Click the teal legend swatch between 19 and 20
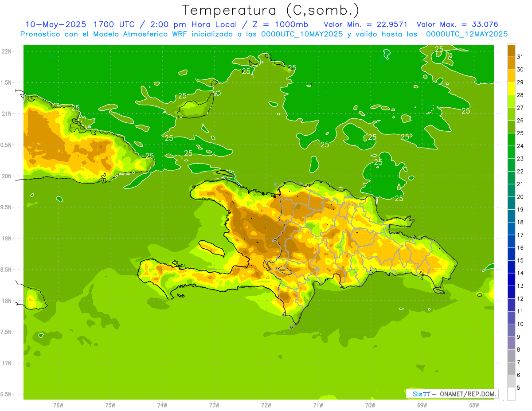 tap(511, 203)
